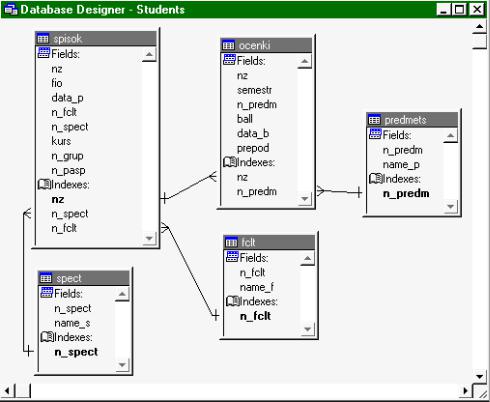
Task: Click the fclt table header icon
Action: [x=231, y=242]
